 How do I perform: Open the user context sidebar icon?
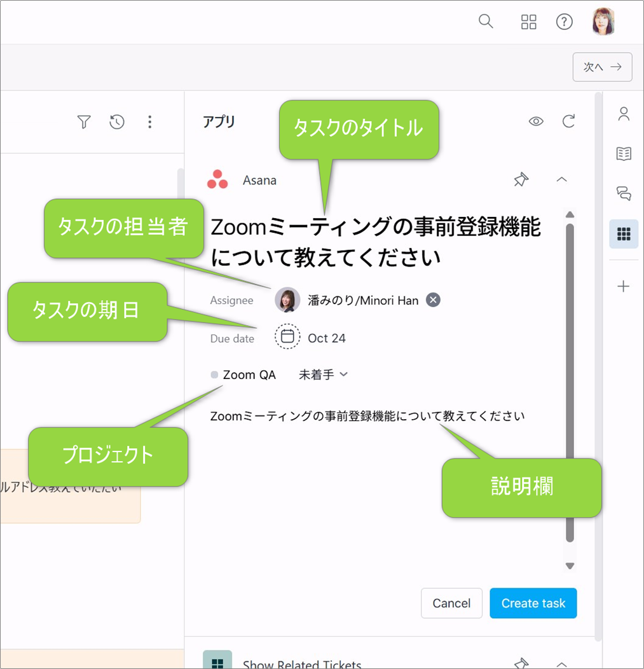click(x=624, y=114)
